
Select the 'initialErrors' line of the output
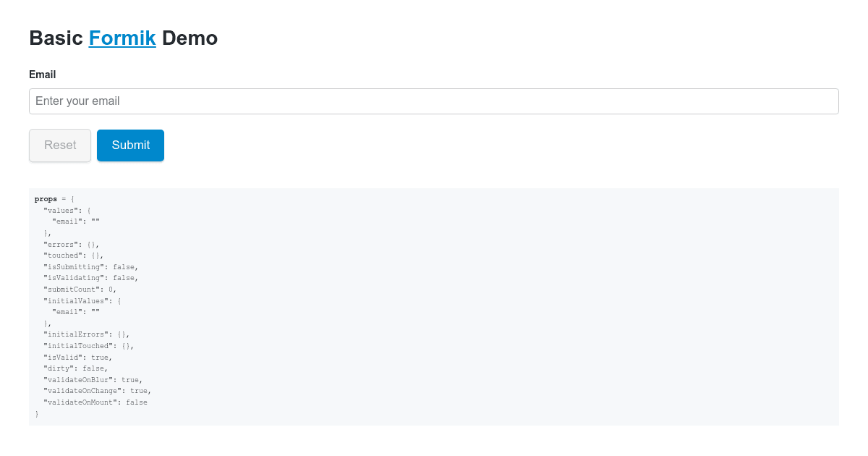[x=81, y=334]
